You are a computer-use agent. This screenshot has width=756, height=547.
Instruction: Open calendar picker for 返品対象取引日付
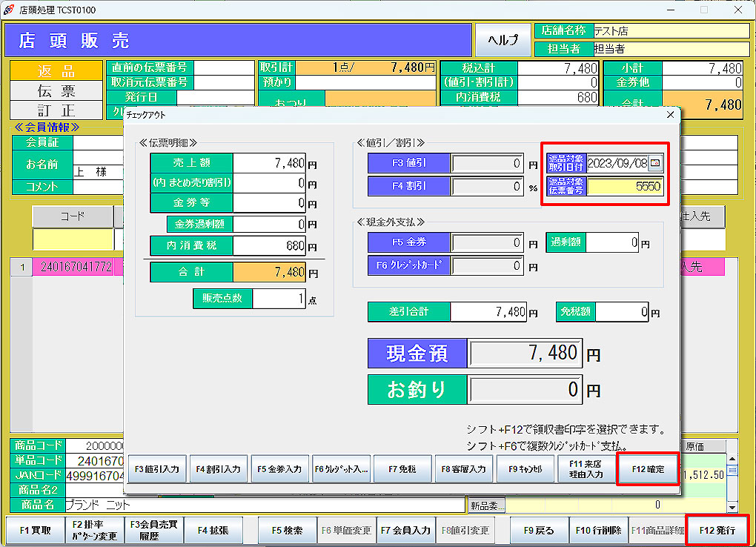pyautogui.click(x=655, y=162)
